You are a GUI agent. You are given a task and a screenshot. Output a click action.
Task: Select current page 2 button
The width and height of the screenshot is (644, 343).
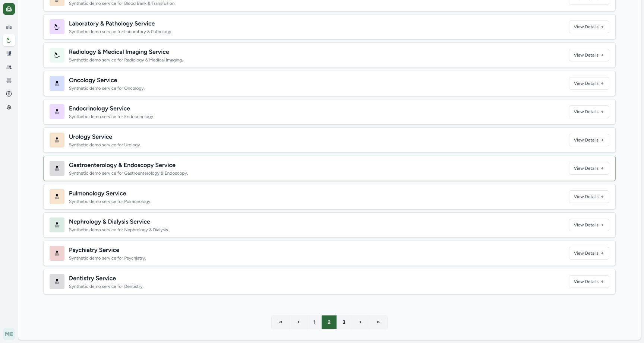coord(329,322)
